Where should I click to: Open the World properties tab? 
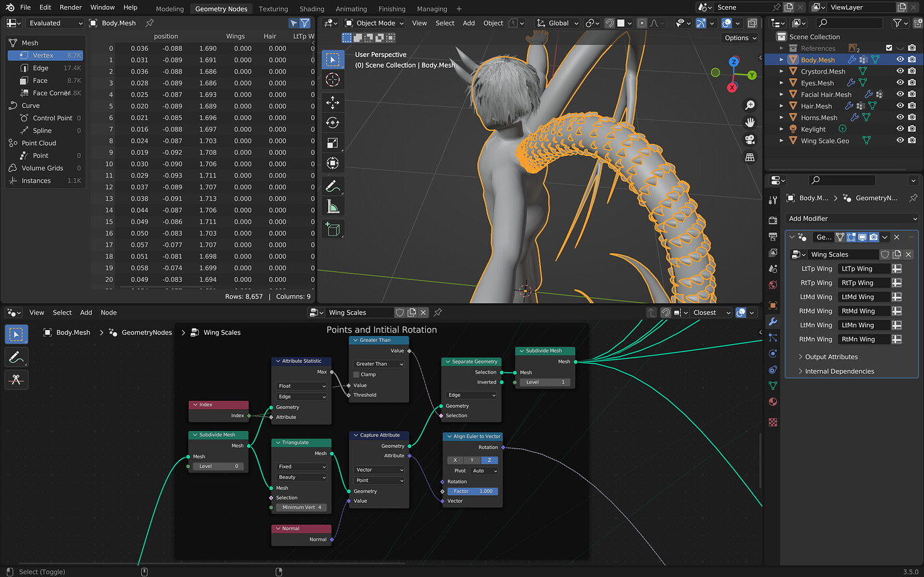(x=773, y=285)
